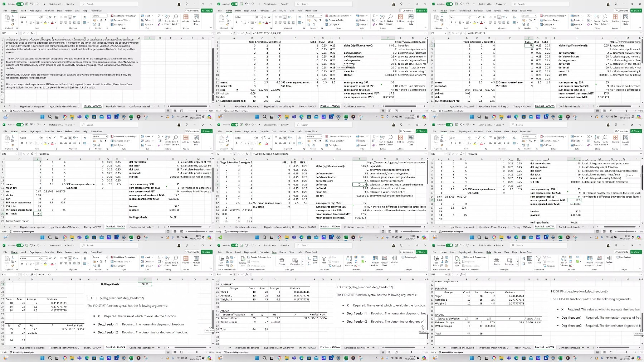Click Analyze Data icon in the K15 window
644x362 pixels.
pos(625,140)
